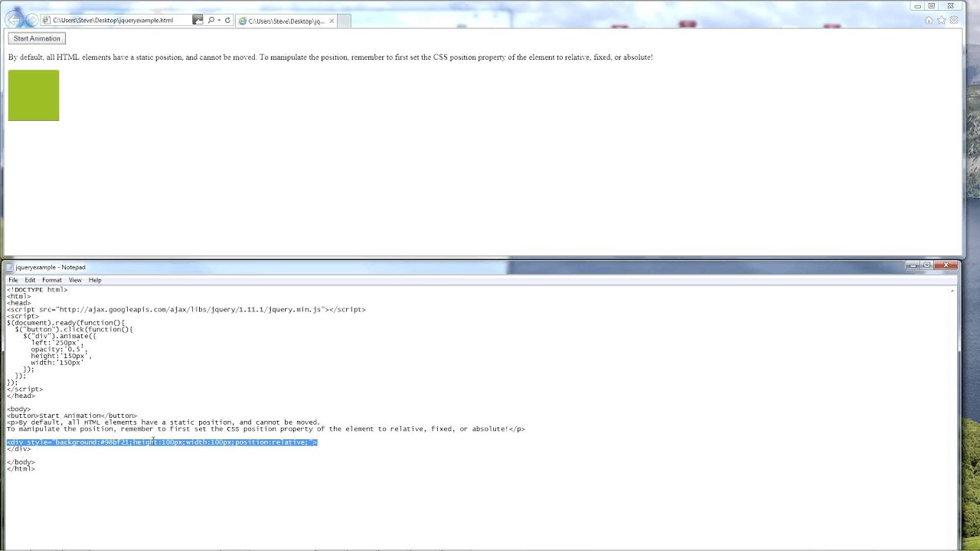Open Notepad's Format menu
The image size is (980, 551).
pos(52,280)
